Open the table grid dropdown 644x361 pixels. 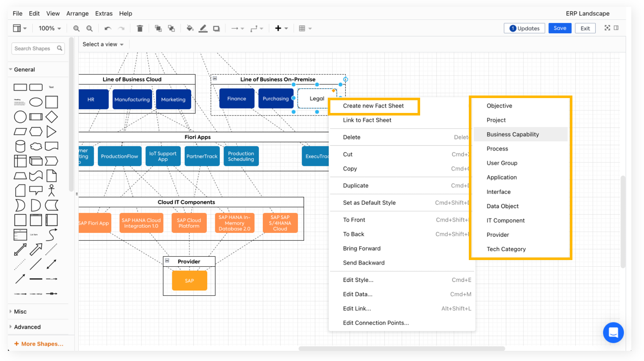[x=305, y=28]
